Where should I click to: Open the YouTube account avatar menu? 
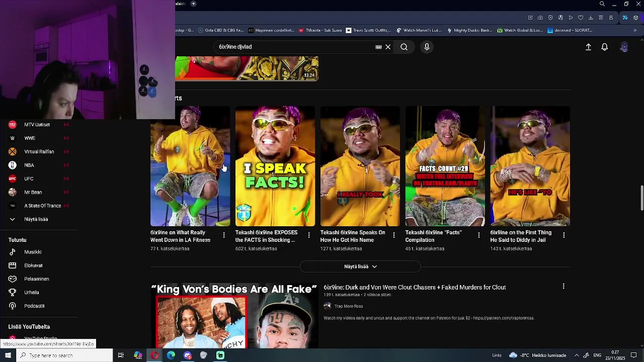point(624,47)
